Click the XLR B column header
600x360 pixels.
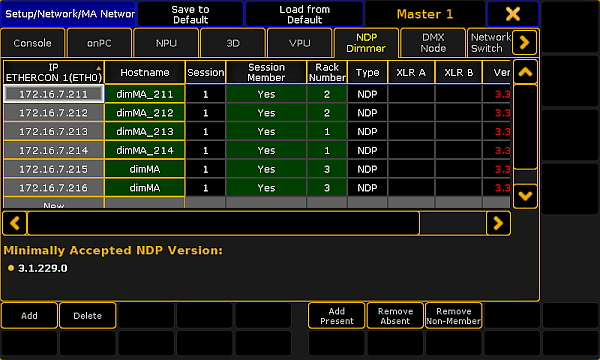[x=458, y=72]
